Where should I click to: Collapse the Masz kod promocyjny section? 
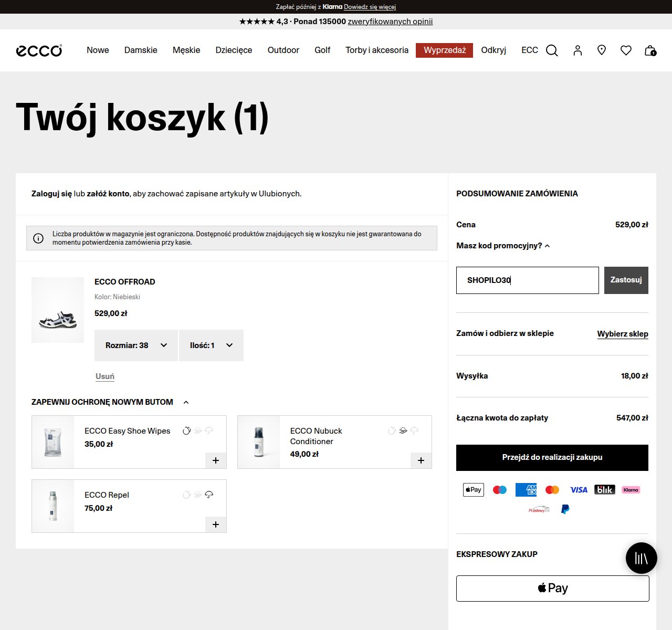[503, 246]
